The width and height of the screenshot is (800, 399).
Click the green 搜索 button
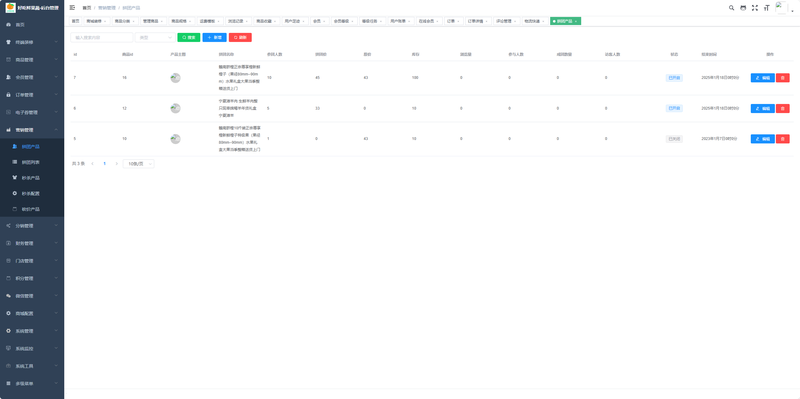click(x=189, y=37)
